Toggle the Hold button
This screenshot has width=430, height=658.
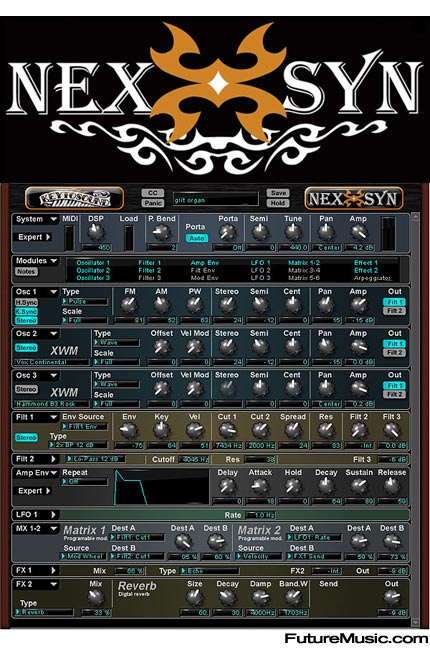tap(278, 203)
